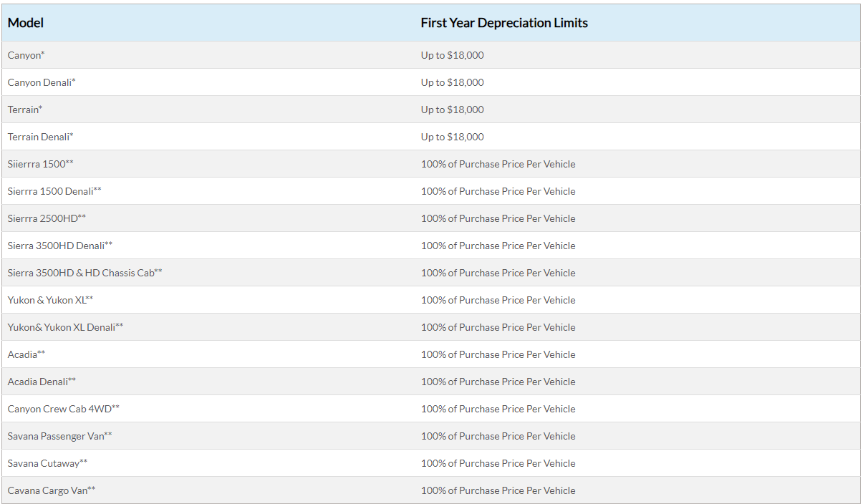Click the Yukon XL Denali model name

[65, 327]
